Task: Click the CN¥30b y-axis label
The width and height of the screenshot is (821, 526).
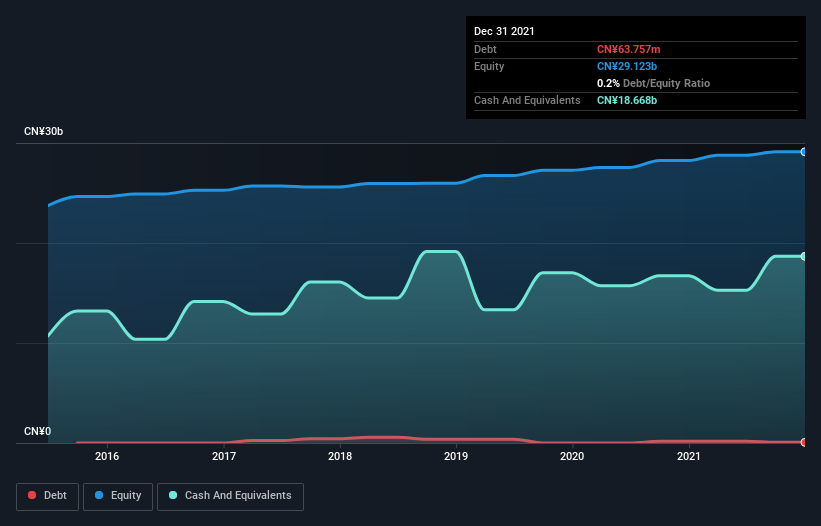Action: (43, 131)
